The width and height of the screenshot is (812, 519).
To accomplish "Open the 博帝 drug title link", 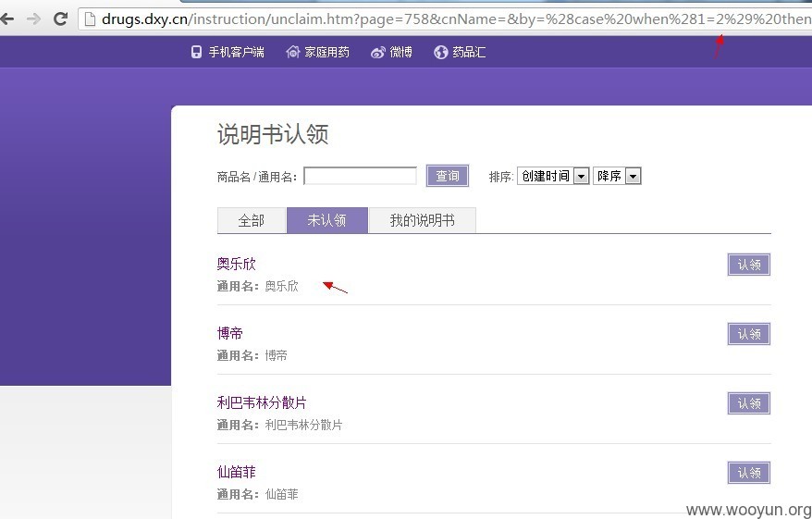I will pos(230,333).
